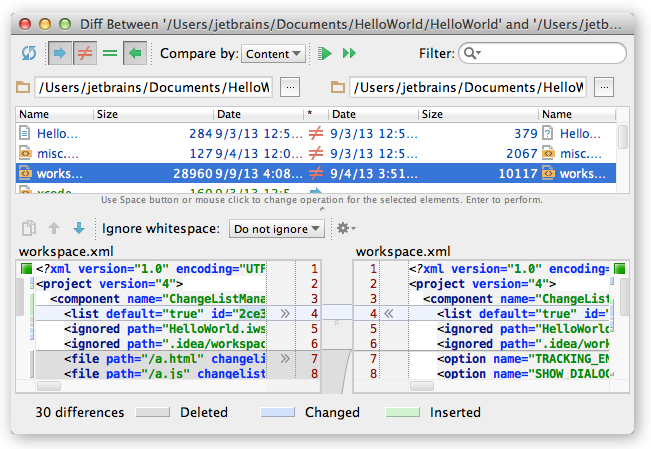Click the splitter handle below the hint text
This screenshot has height=449, width=651.
(x=322, y=209)
